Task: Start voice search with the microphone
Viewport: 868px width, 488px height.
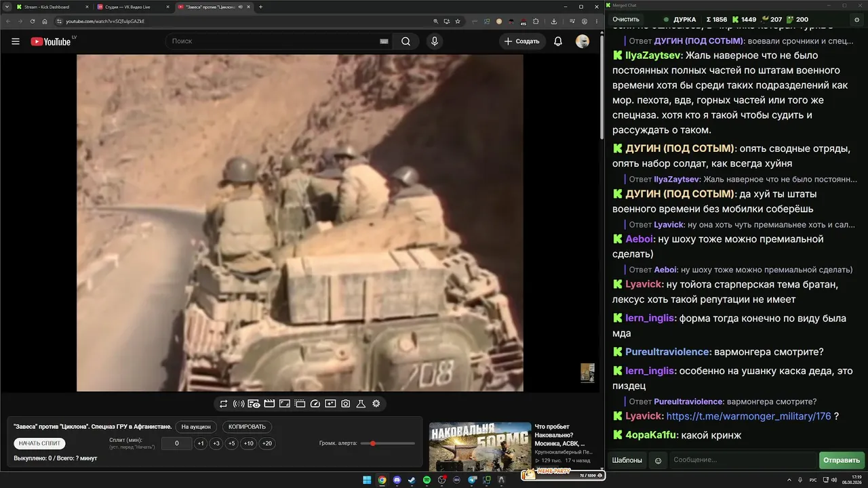Action: 435,41
